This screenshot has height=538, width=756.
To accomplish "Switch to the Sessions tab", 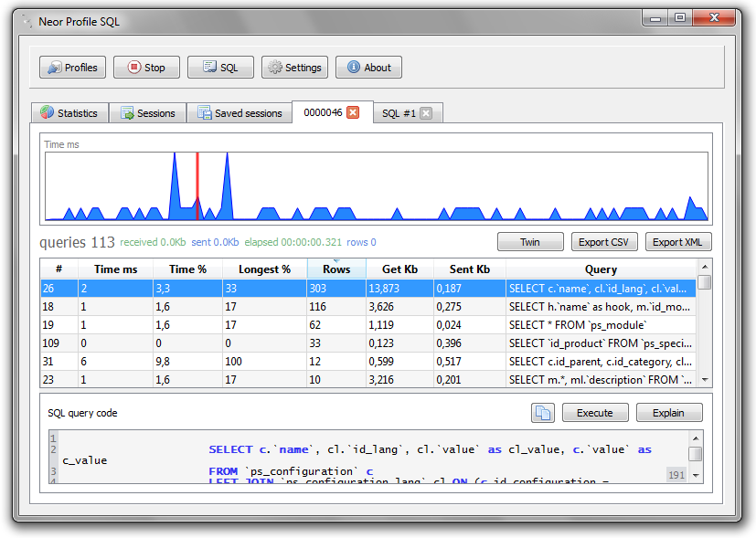I will 148,113.
